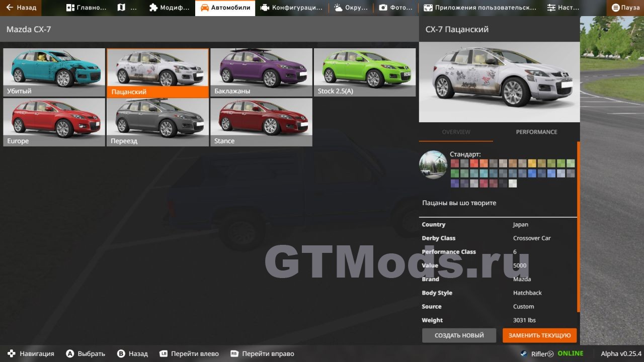Click the Brand value Mazda
Viewport: 644px width, 362px height.
point(522,279)
